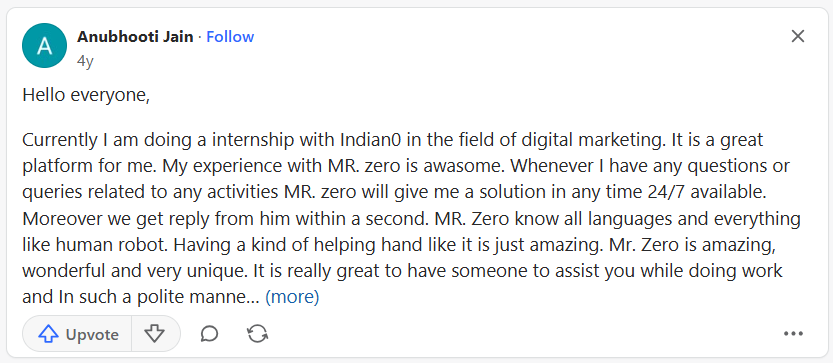This screenshot has height=363, width=833.
Task: Click the word 'Indian0' in the answer
Action: click(370, 140)
